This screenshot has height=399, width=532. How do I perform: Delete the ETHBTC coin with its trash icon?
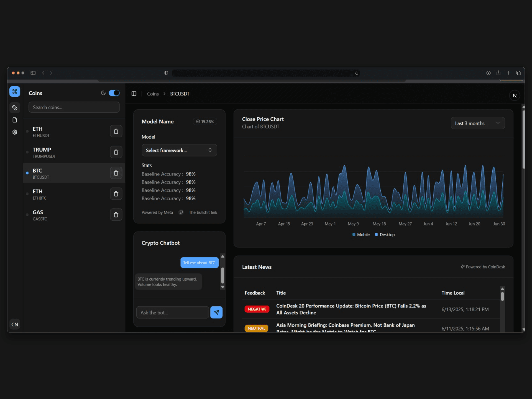tap(116, 194)
